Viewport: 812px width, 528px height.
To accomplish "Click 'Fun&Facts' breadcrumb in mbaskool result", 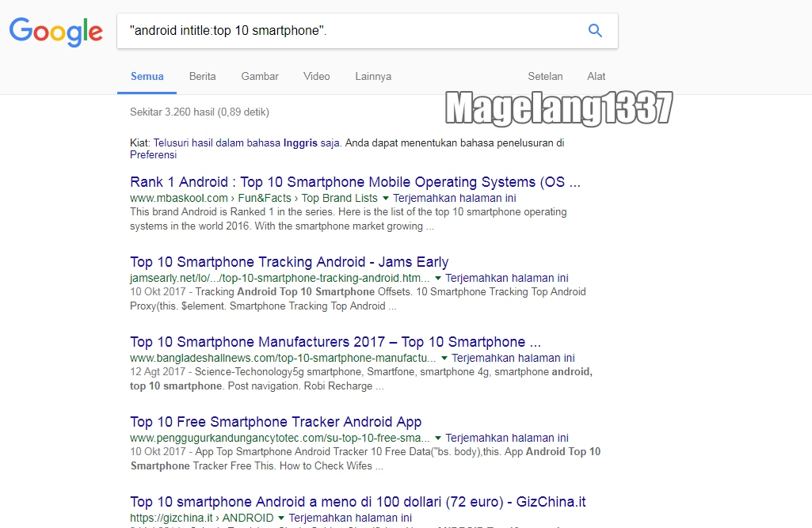I will point(265,198).
